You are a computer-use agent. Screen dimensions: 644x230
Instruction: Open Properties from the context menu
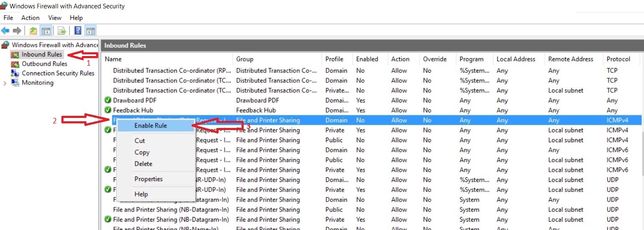156,179
